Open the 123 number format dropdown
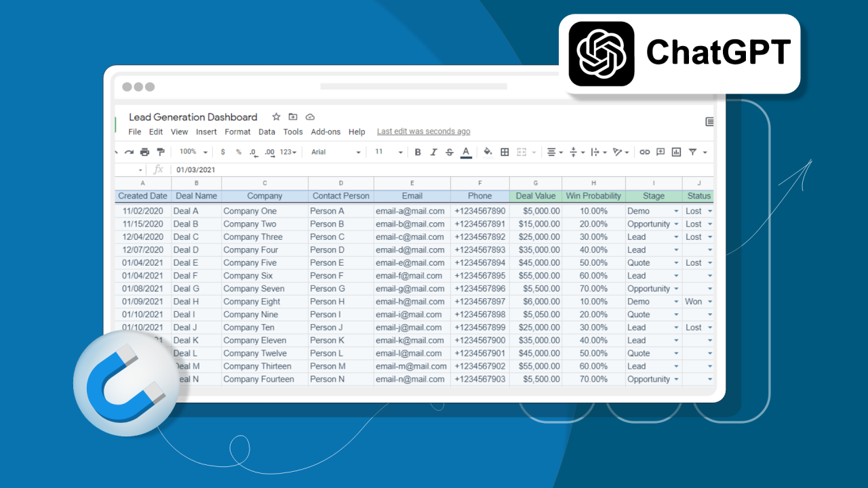 click(x=288, y=152)
